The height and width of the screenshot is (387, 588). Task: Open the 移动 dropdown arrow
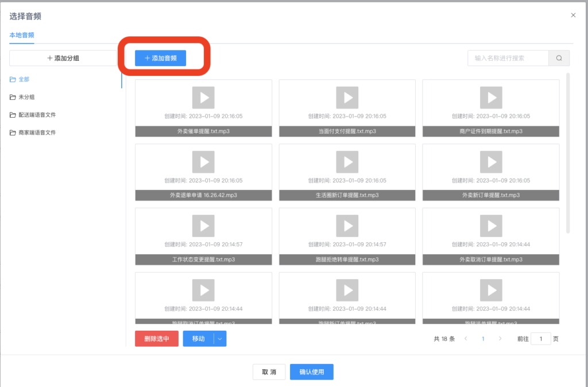220,339
